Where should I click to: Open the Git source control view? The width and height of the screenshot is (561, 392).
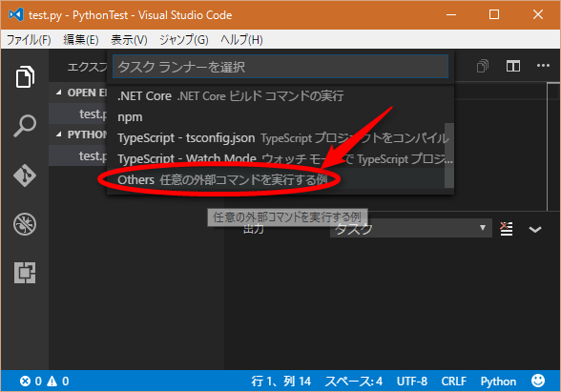(x=25, y=175)
